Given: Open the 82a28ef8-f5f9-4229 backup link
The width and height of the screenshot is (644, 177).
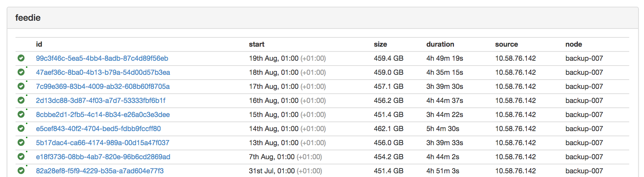Looking at the screenshot, I should pyautogui.click(x=100, y=171).
